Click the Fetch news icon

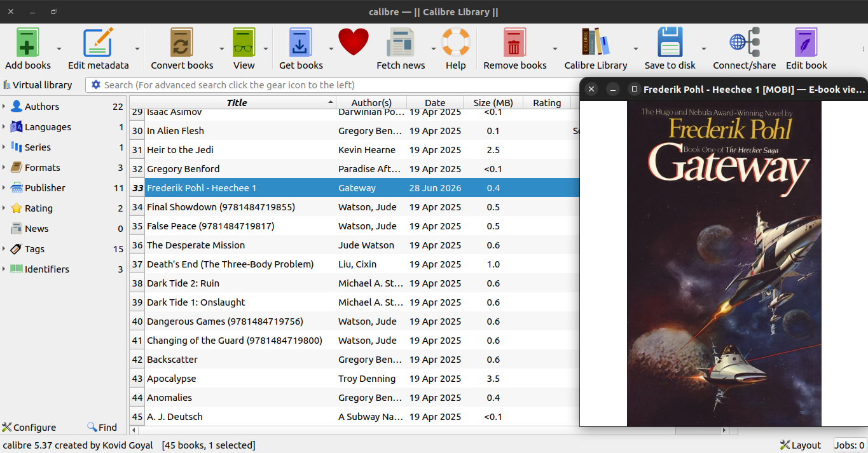(x=401, y=43)
